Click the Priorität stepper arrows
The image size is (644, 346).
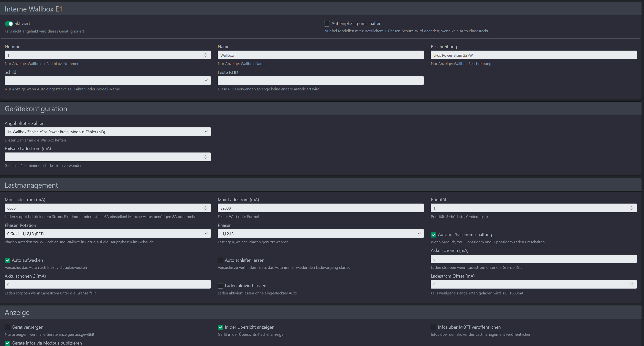[x=632, y=208]
